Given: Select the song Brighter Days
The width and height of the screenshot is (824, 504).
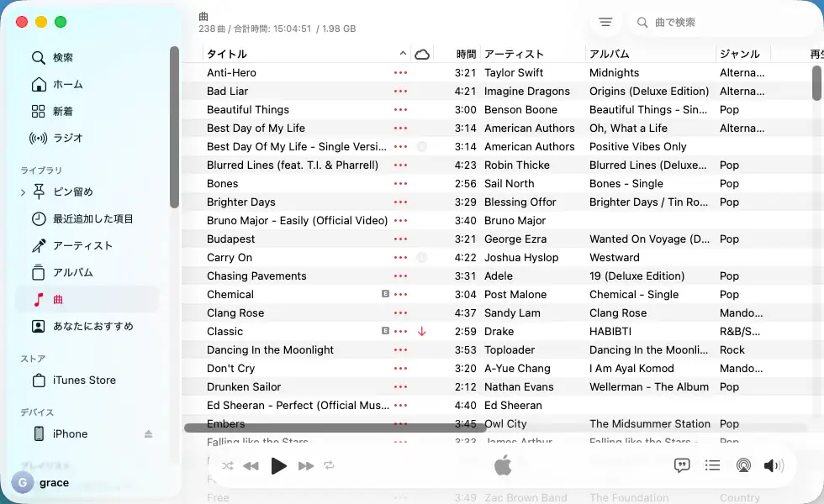Looking at the screenshot, I should click(240, 202).
